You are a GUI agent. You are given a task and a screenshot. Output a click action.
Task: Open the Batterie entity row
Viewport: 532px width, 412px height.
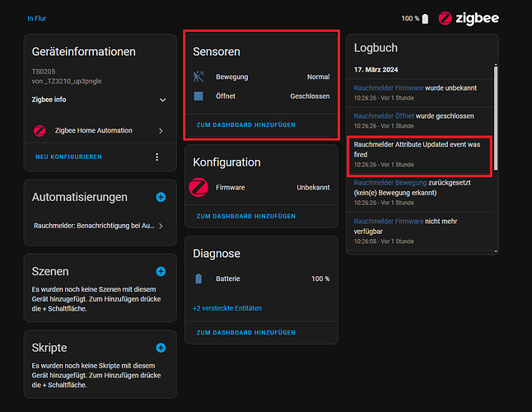point(261,279)
